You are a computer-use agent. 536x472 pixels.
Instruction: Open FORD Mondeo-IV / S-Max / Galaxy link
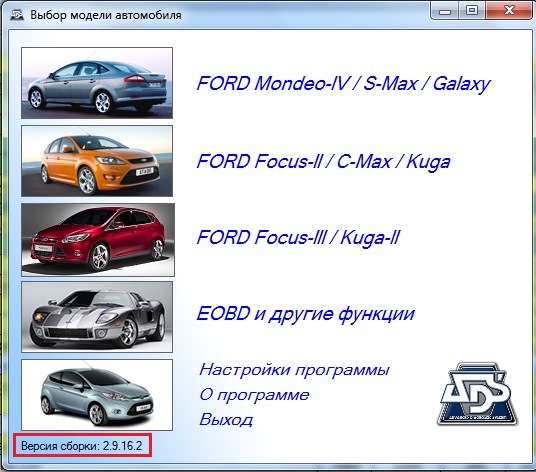[344, 84]
